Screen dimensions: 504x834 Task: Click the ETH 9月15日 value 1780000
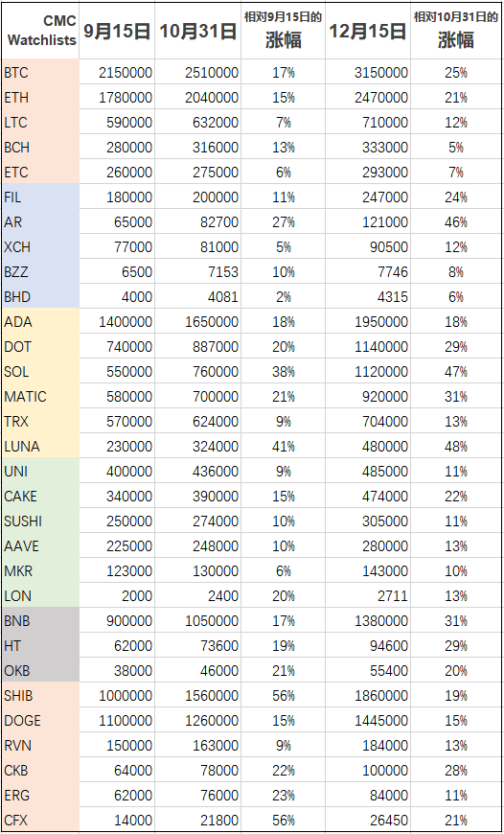pyautogui.click(x=117, y=98)
